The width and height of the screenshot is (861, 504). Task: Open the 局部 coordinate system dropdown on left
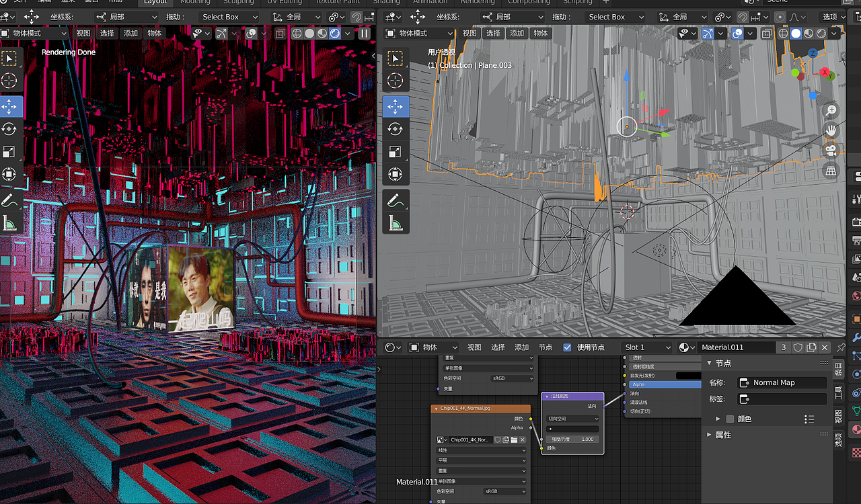(x=126, y=17)
